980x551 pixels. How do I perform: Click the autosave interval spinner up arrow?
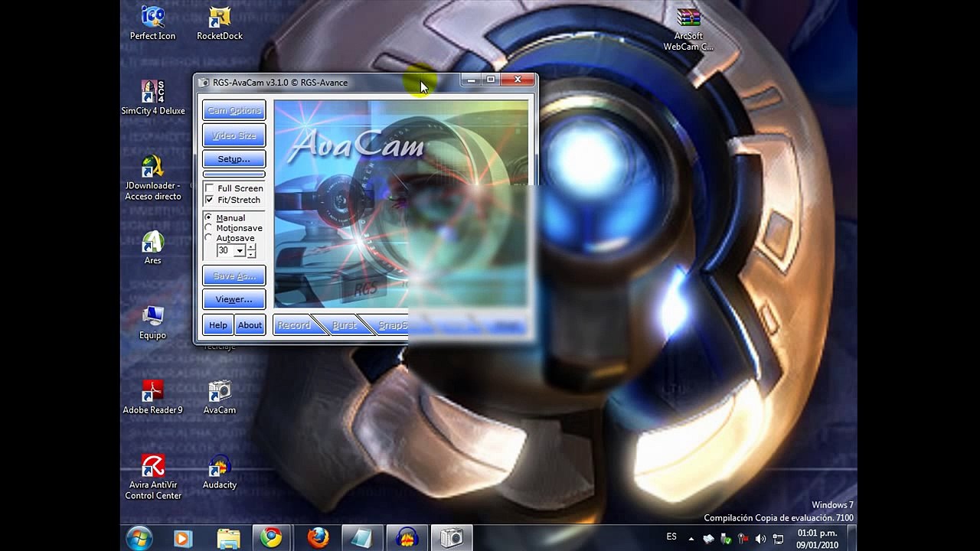pos(251,247)
